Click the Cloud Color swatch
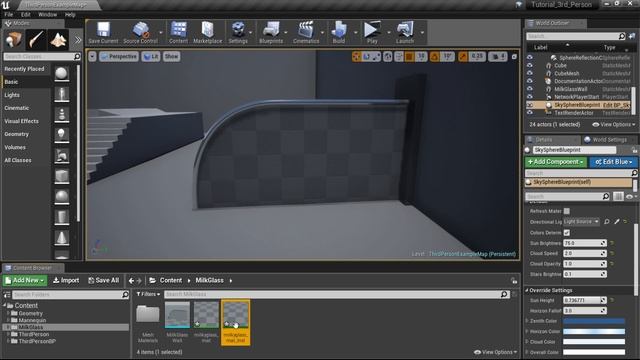 (x=594, y=342)
